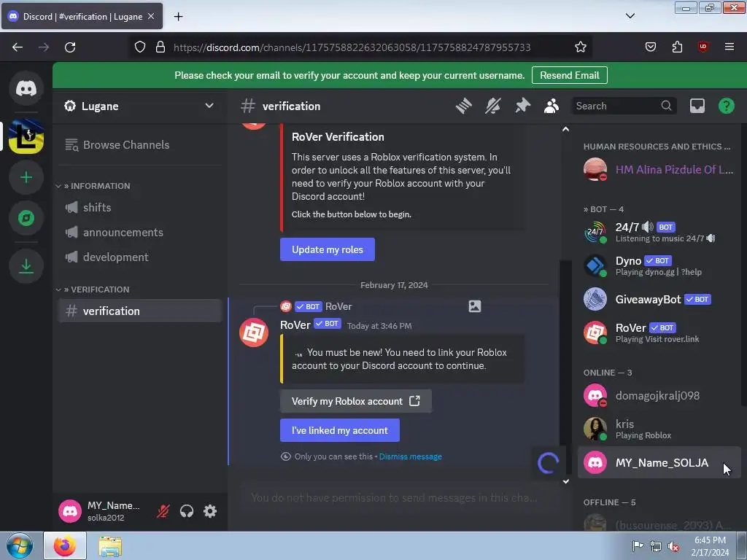Toggle channel notification mute bell
This screenshot has height=560, width=747.
pos(493,106)
